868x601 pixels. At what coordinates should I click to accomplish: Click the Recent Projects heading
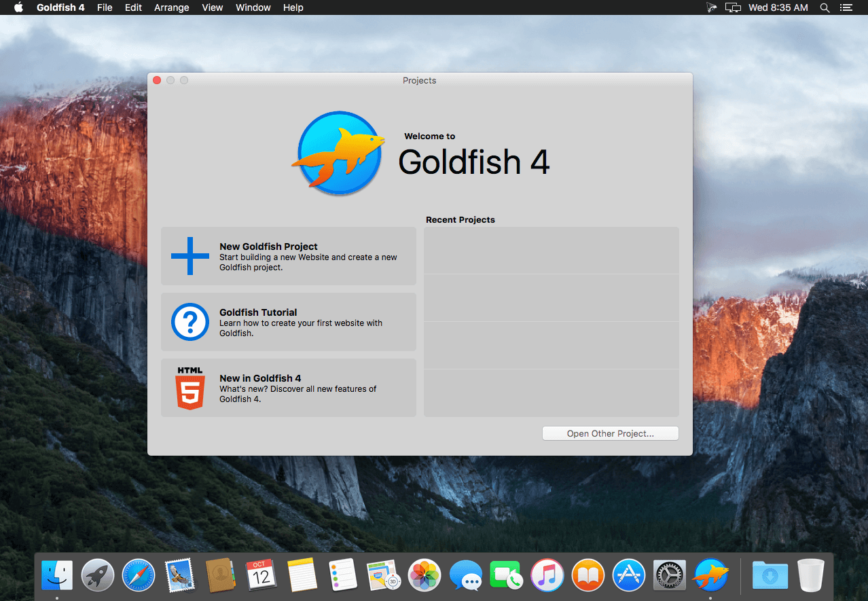point(460,219)
